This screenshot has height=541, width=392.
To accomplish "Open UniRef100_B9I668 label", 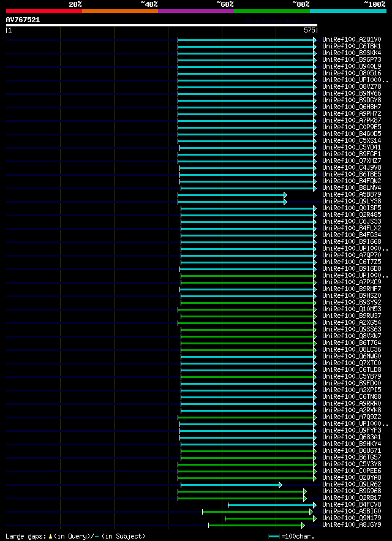I will [x=352, y=242].
